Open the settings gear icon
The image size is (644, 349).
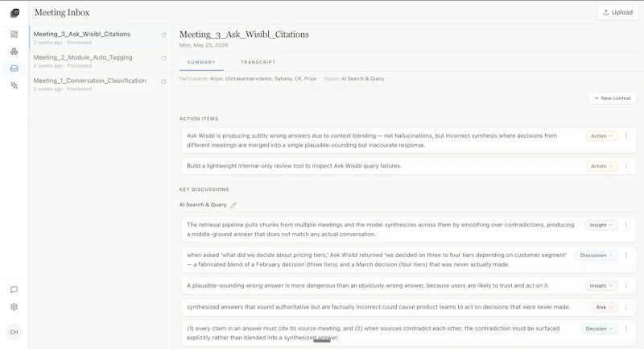tap(14, 307)
